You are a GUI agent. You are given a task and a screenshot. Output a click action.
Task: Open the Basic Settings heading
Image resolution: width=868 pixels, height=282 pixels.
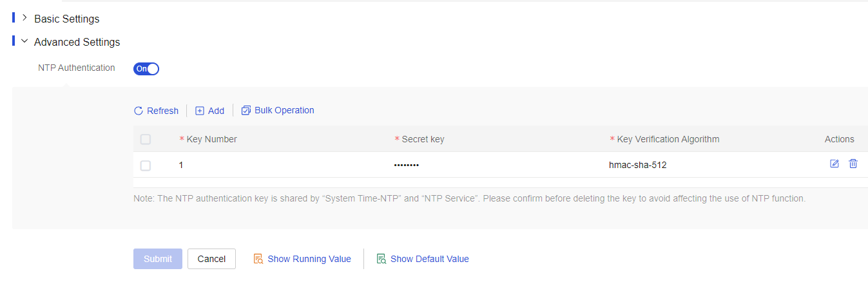coord(67,19)
